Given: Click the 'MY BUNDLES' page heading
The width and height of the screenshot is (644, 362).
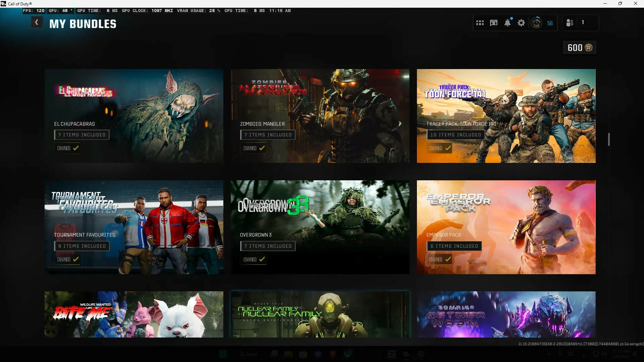Looking at the screenshot, I should point(83,24).
